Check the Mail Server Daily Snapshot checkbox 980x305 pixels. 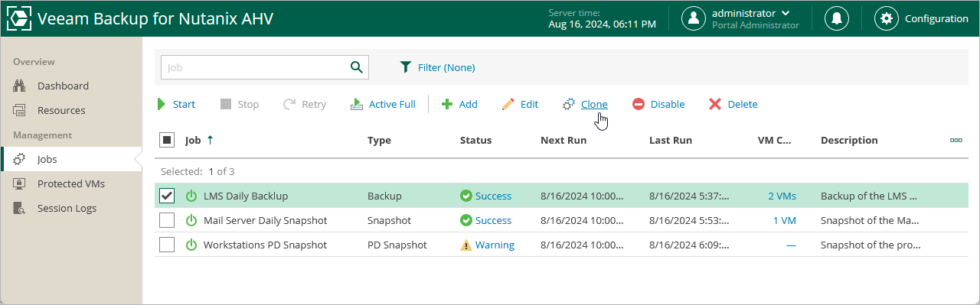pos(167,220)
